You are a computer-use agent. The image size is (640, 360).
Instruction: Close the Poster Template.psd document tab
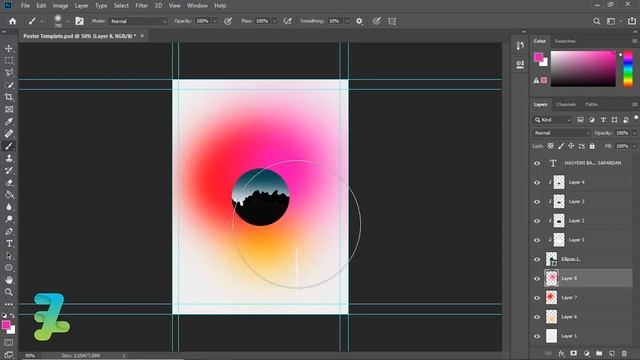tap(142, 36)
